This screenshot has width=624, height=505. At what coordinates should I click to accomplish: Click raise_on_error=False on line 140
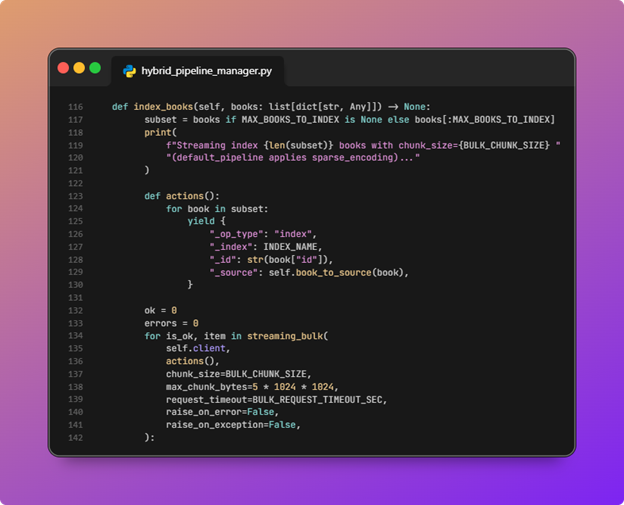pyautogui.click(x=220, y=412)
